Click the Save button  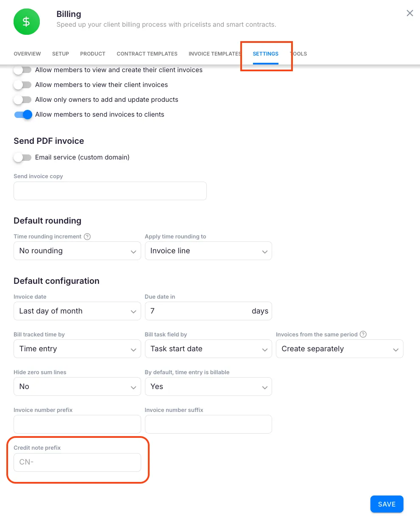coord(387,504)
